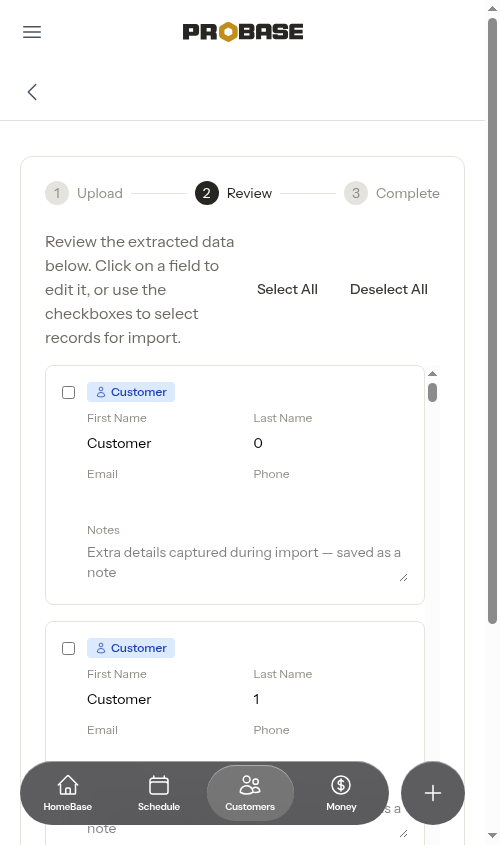The height and width of the screenshot is (845, 500).
Task: Open the hamburger menu
Action: (32, 32)
